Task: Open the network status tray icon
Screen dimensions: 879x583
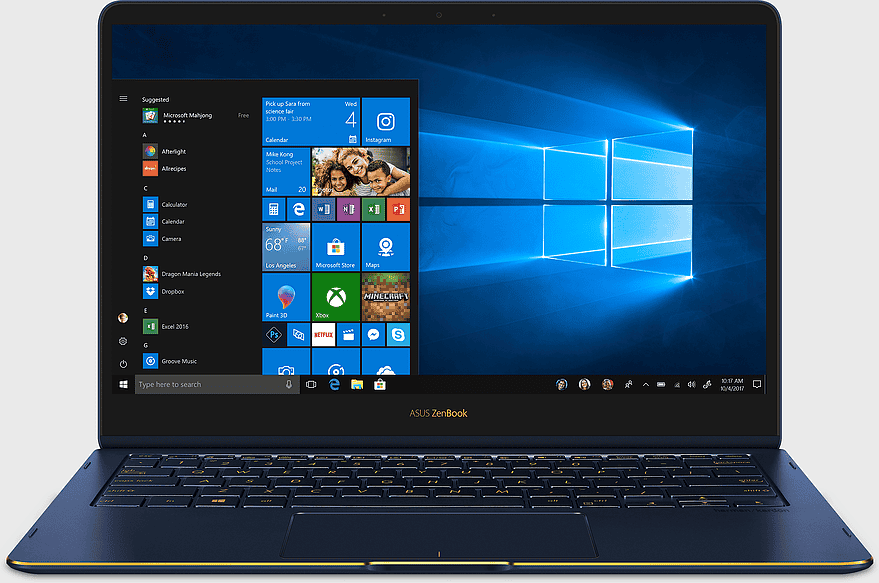Action: pos(677,385)
